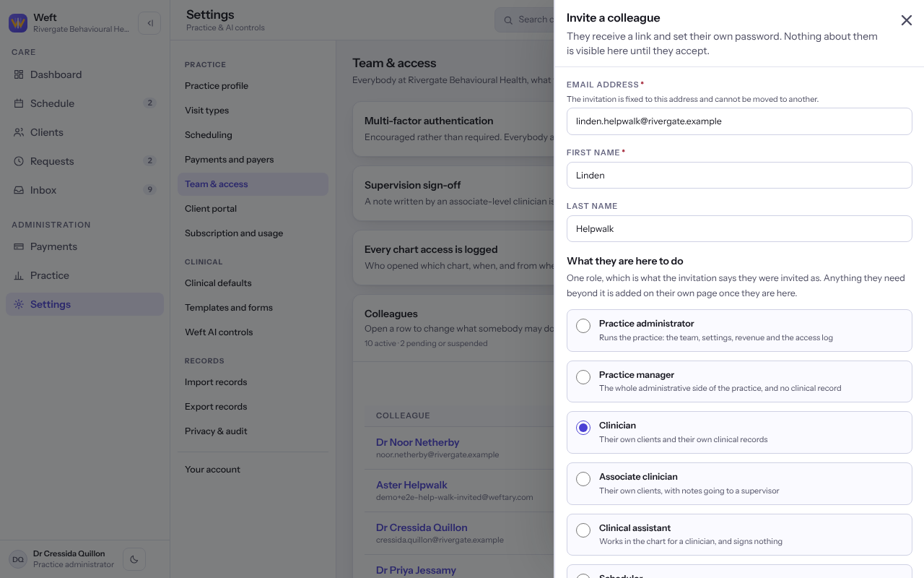Viewport: 924px width, 578px height.
Task: Open Templates and forms settings
Action: pyautogui.click(x=253, y=308)
